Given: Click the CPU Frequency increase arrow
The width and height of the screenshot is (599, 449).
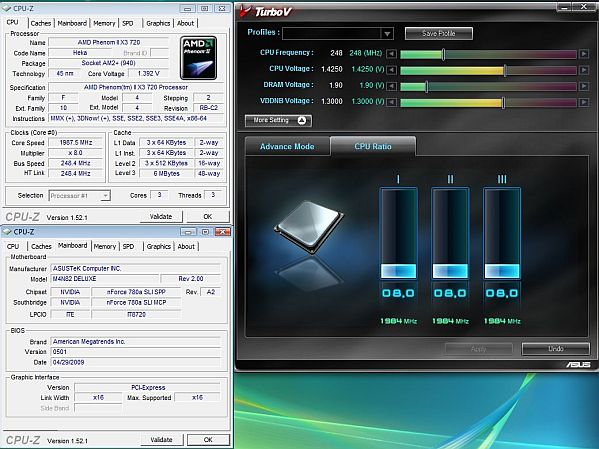Looking at the screenshot, I should pyautogui.click(x=584, y=54).
